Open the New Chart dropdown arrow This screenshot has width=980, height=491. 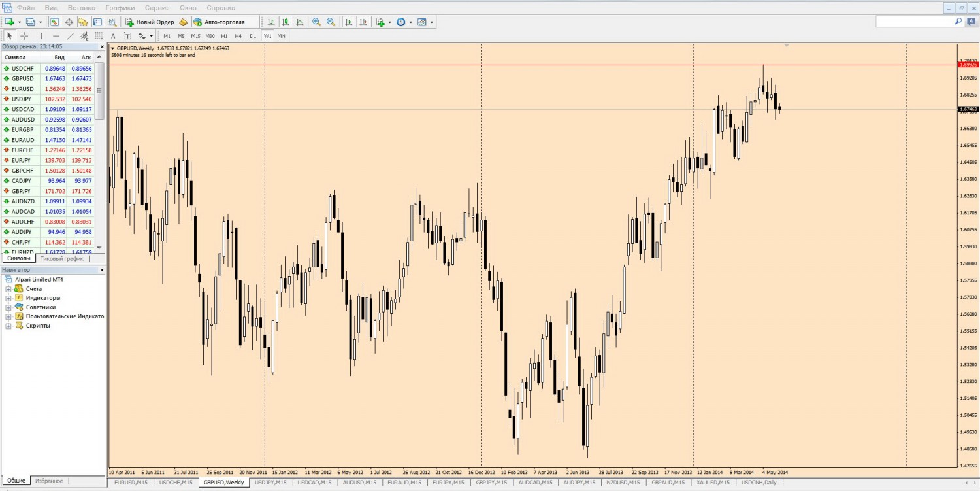(19, 22)
